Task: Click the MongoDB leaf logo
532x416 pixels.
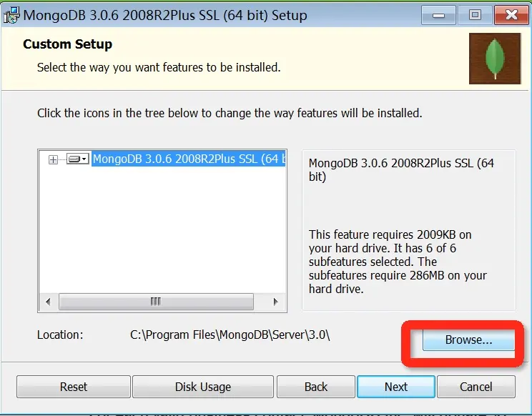Action: [495, 59]
